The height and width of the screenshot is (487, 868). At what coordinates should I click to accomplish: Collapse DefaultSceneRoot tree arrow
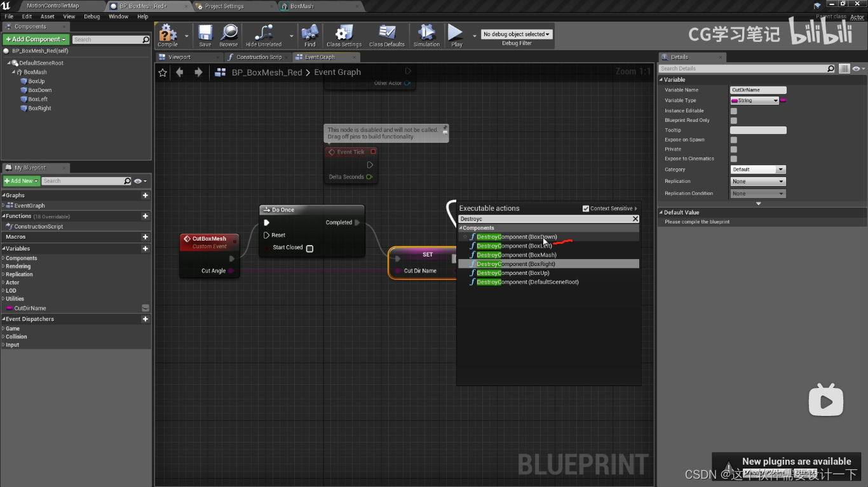click(10, 63)
